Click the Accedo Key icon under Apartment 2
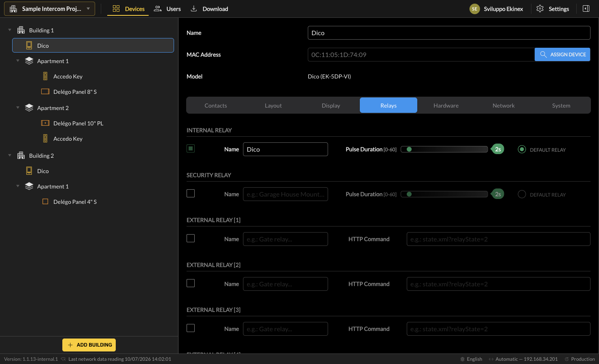This screenshot has width=599, height=364. (x=45, y=139)
